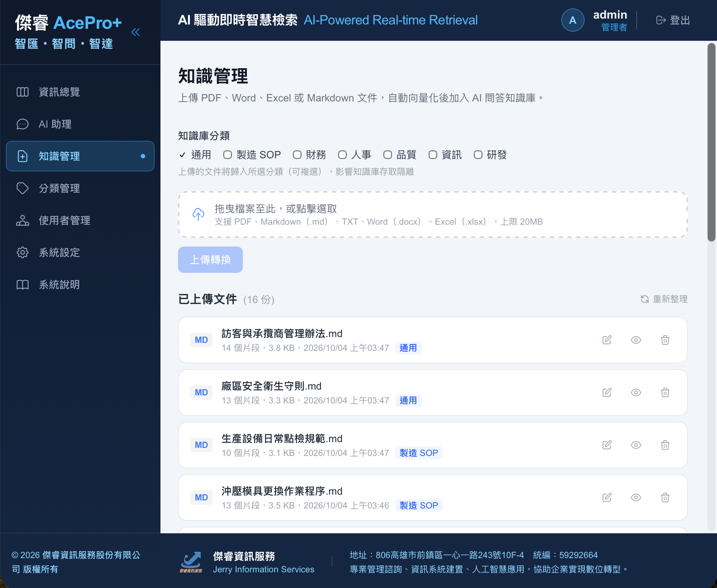The width and height of the screenshot is (717, 588).
Task: Click the MD badge of 訪客與承攬商管理辦法.md
Action: 201,340
